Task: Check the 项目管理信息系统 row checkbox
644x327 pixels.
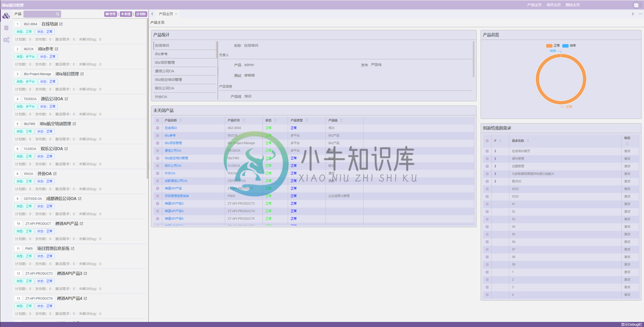Action: (158, 196)
